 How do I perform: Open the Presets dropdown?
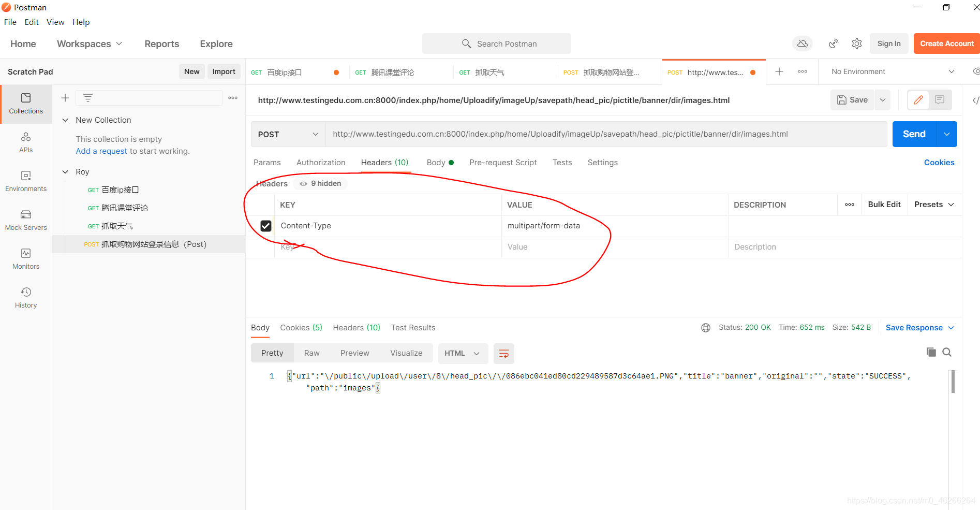[934, 205]
